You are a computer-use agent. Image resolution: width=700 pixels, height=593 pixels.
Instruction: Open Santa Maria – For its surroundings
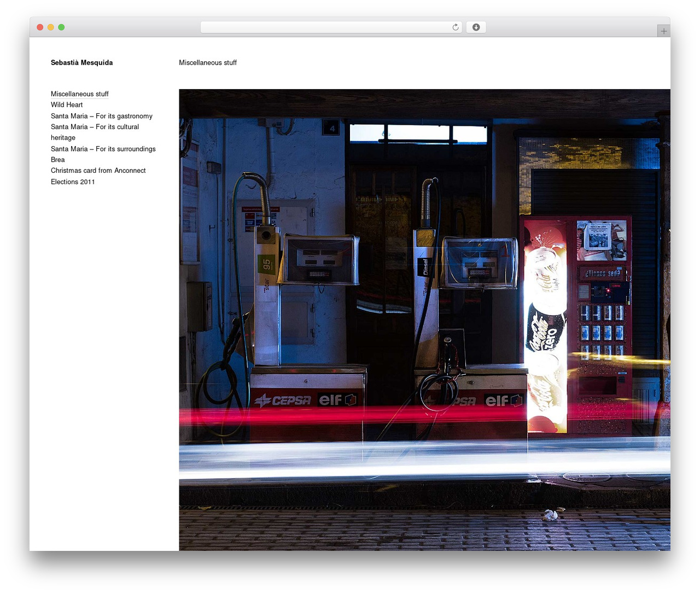click(103, 149)
